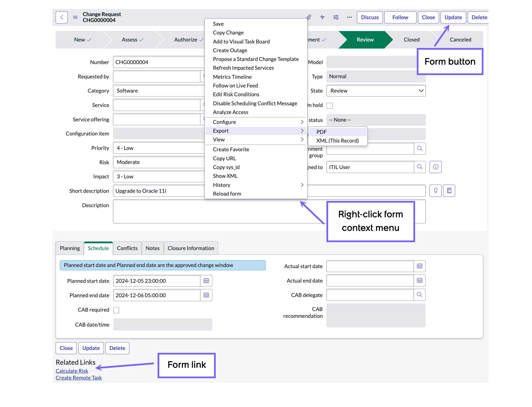Open the Risk dropdown showing Moderate
532x407 pixels.
(x=159, y=162)
